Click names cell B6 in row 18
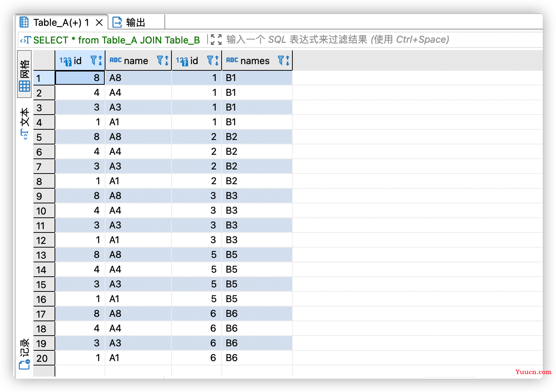This screenshot has height=392, width=556. 257,328
